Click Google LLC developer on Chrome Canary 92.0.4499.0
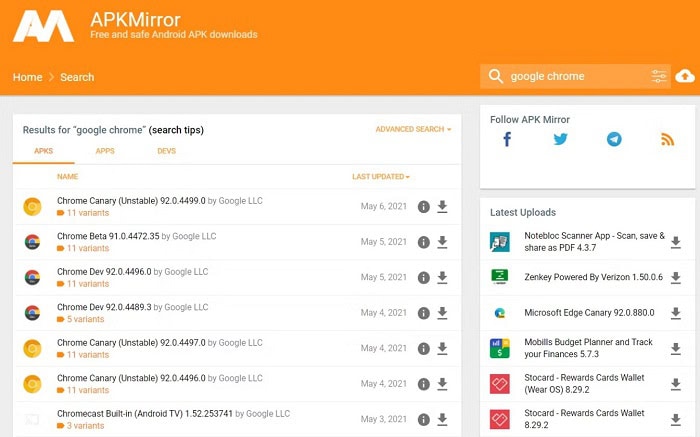The image size is (700, 437). [x=241, y=201]
